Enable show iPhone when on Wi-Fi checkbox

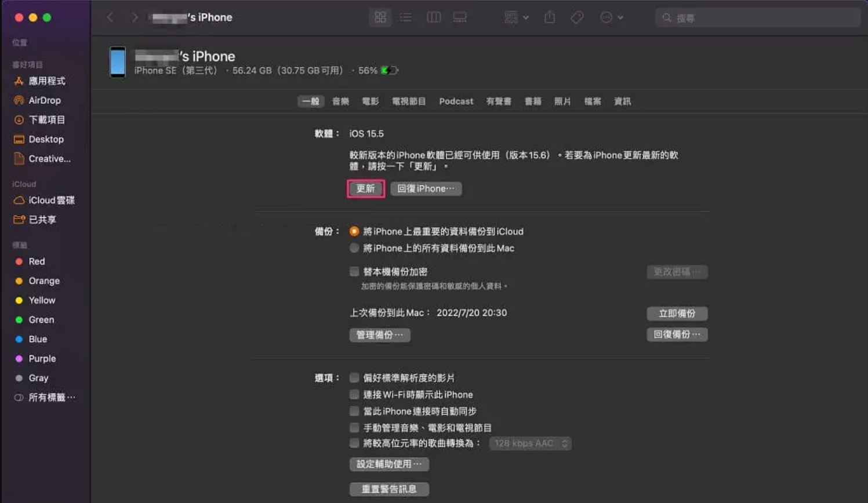click(354, 395)
